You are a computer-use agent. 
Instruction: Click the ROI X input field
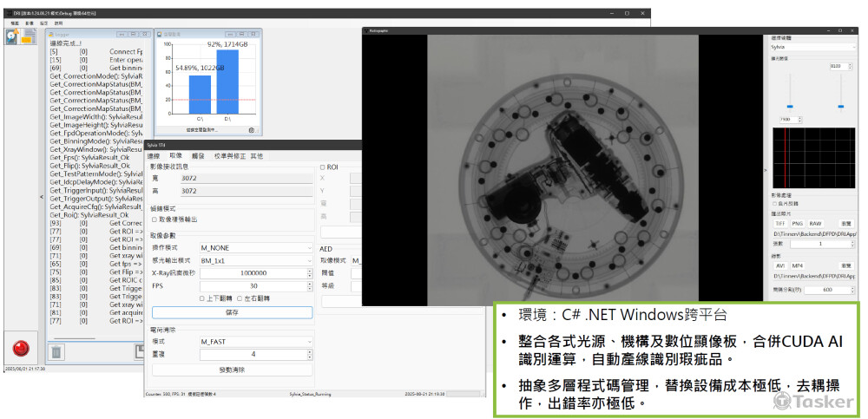(355, 178)
